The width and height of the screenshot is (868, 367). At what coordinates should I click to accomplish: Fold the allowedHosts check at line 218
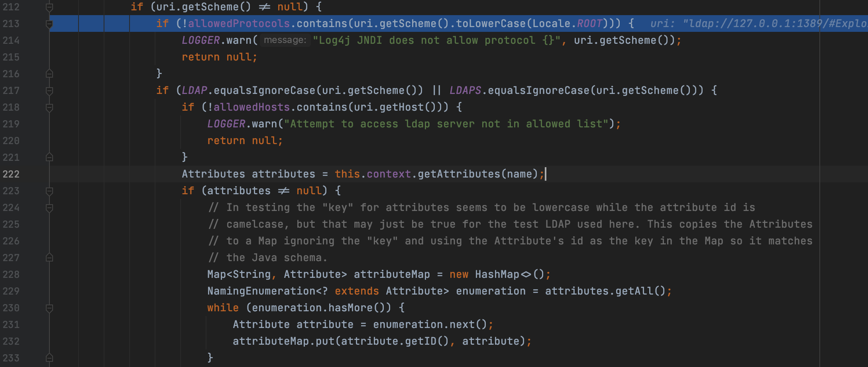coord(49,107)
